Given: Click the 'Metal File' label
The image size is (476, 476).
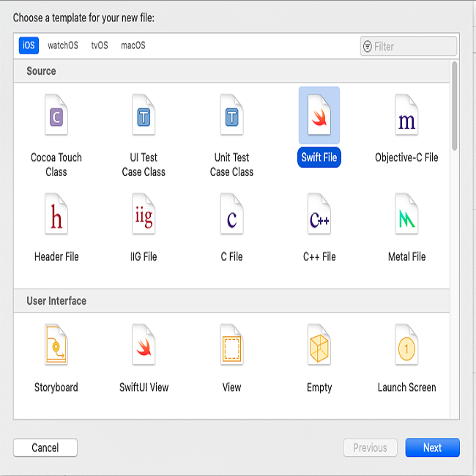Looking at the screenshot, I should point(406,257).
